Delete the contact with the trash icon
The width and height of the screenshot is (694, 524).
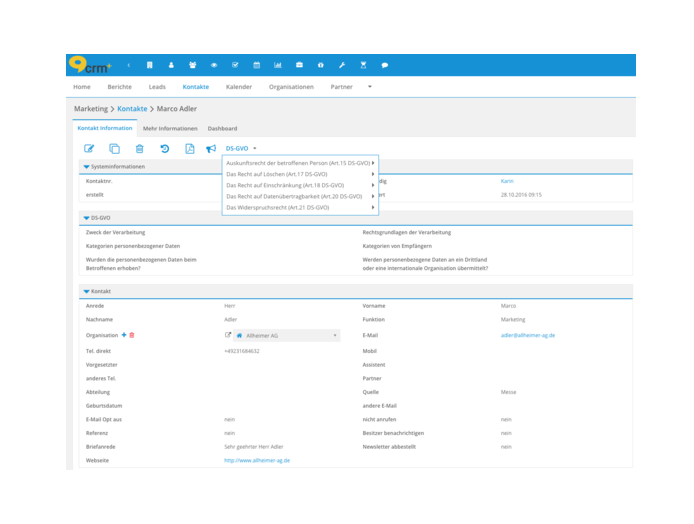coord(139,149)
